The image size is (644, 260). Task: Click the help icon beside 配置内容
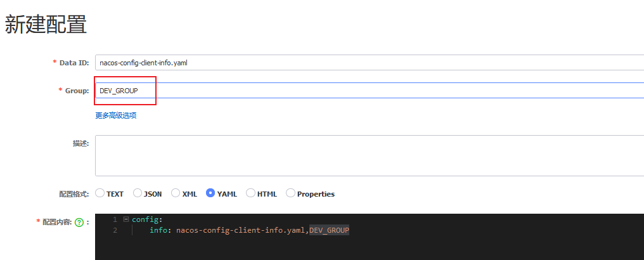pyautogui.click(x=79, y=223)
